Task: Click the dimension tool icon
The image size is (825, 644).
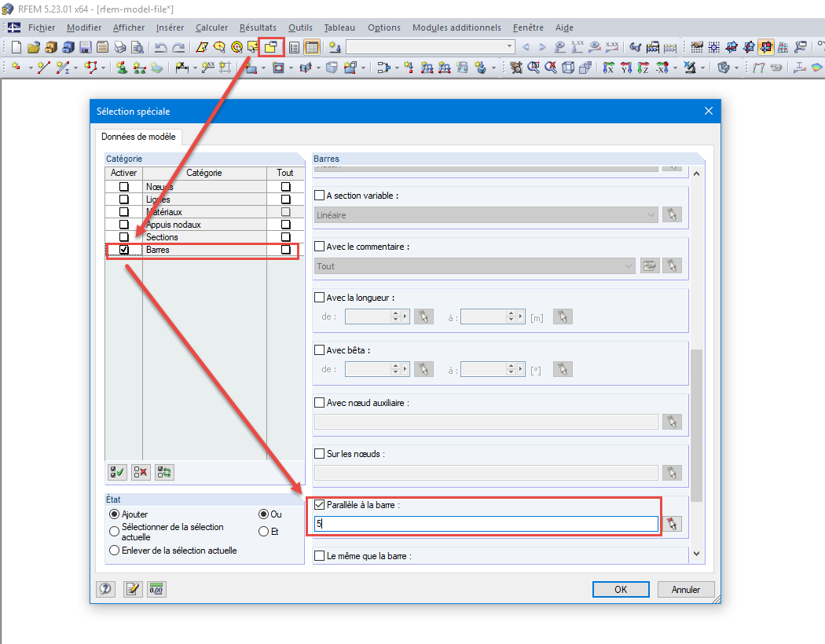Action: click(x=182, y=68)
